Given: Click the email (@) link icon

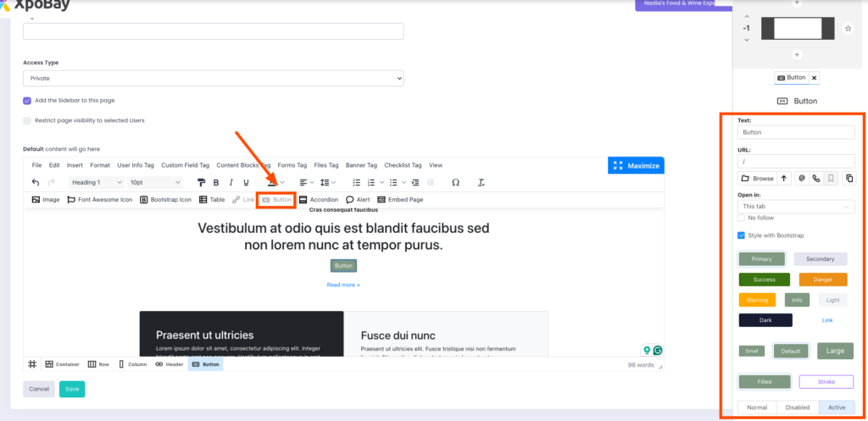Looking at the screenshot, I should (x=800, y=179).
